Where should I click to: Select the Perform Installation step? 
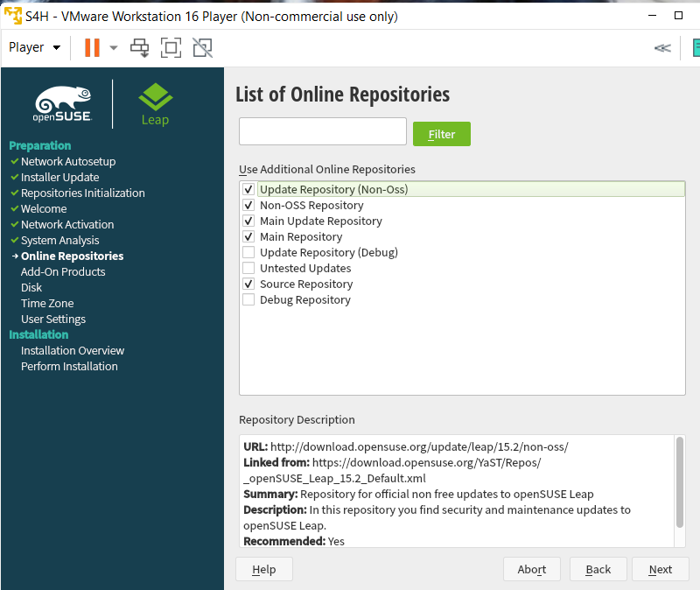69,366
